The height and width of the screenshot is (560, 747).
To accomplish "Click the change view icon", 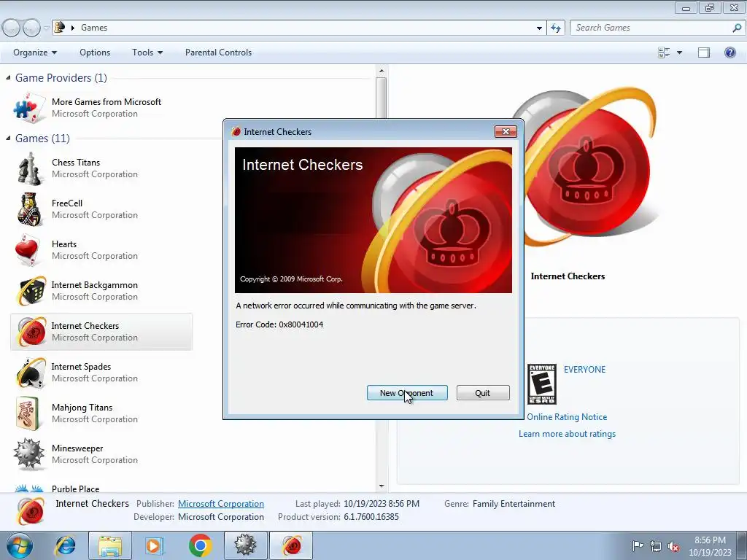I will [664, 52].
